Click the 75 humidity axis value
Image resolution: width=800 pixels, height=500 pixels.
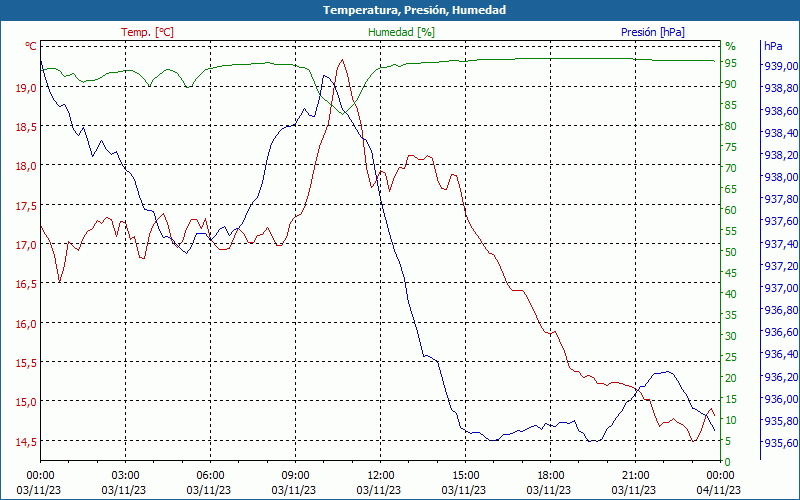tap(731, 147)
